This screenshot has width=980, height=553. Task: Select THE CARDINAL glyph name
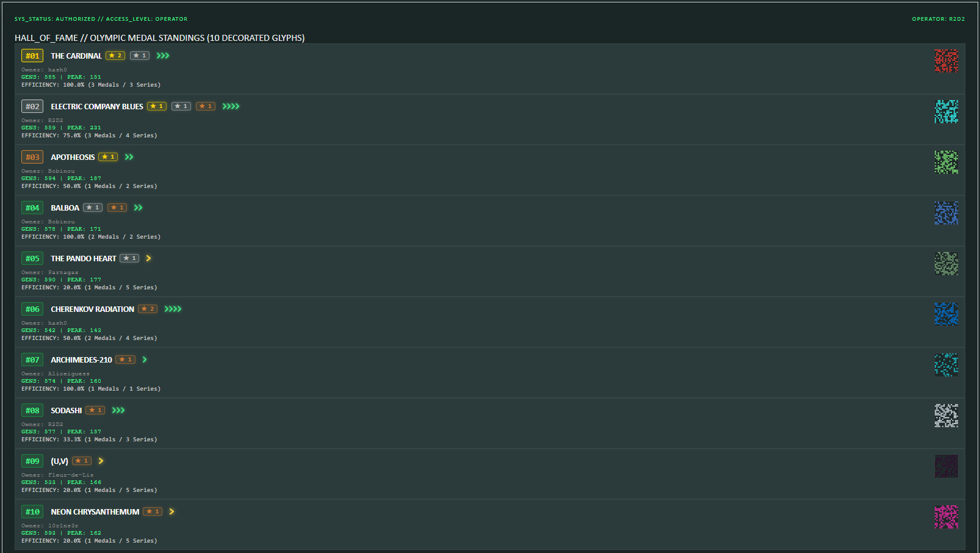click(x=76, y=56)
